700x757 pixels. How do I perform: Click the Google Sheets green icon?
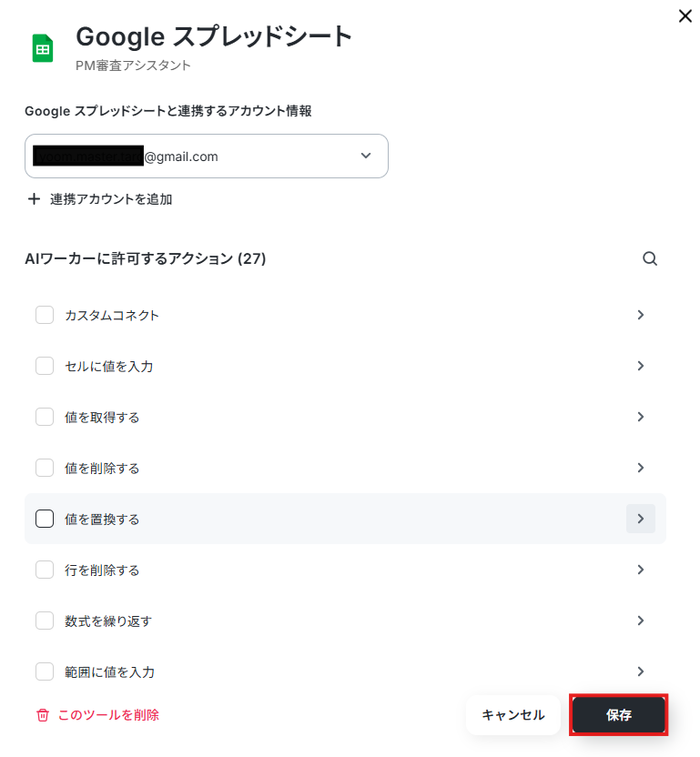43,48
